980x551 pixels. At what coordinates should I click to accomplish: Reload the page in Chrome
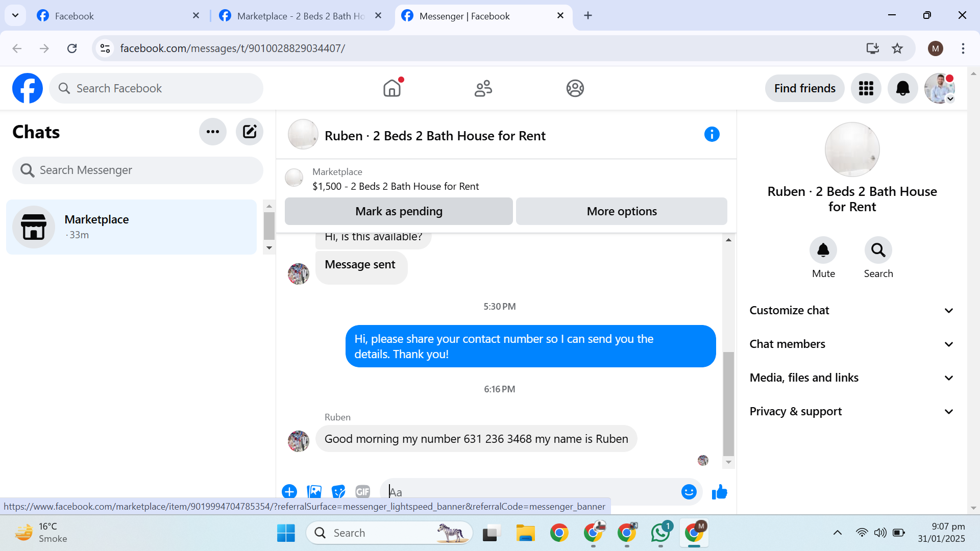point(72,48)
